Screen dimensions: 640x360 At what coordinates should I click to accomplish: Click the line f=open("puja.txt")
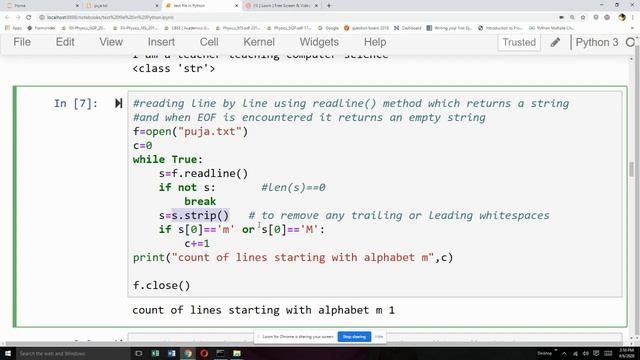190,132
